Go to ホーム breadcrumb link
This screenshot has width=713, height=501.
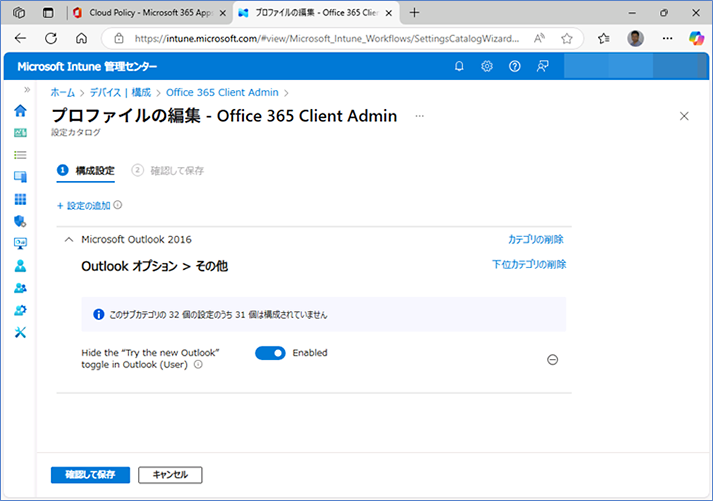coord(62,92)
